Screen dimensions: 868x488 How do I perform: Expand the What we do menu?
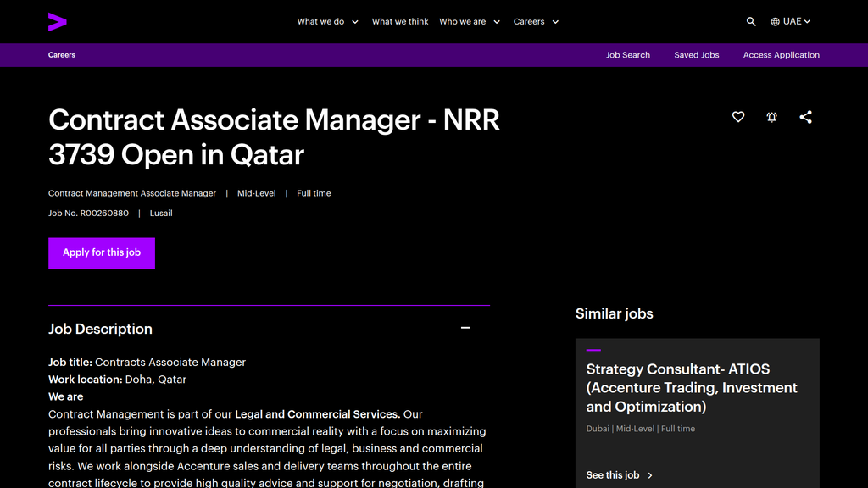(x=328, y=21)
